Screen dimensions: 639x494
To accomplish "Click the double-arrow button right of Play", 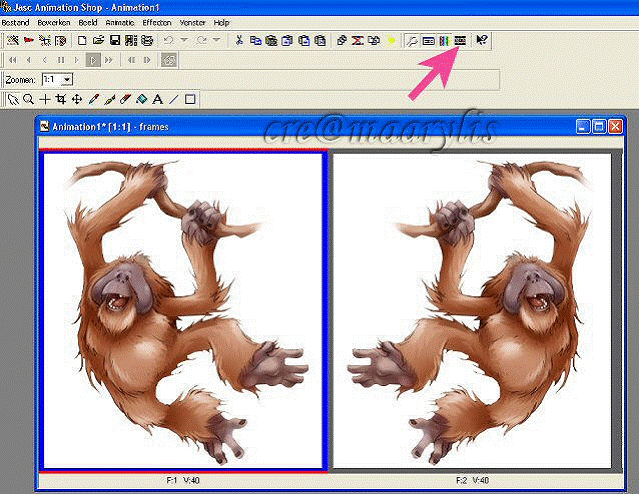I will point(109,60).
